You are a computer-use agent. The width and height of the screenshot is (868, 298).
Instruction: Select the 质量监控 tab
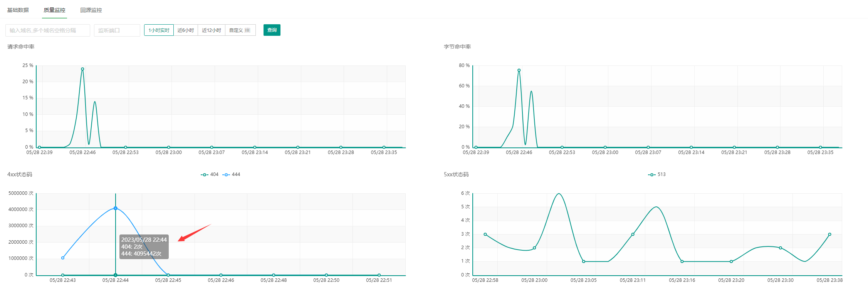pyautogui.click(x=54, y=10)
